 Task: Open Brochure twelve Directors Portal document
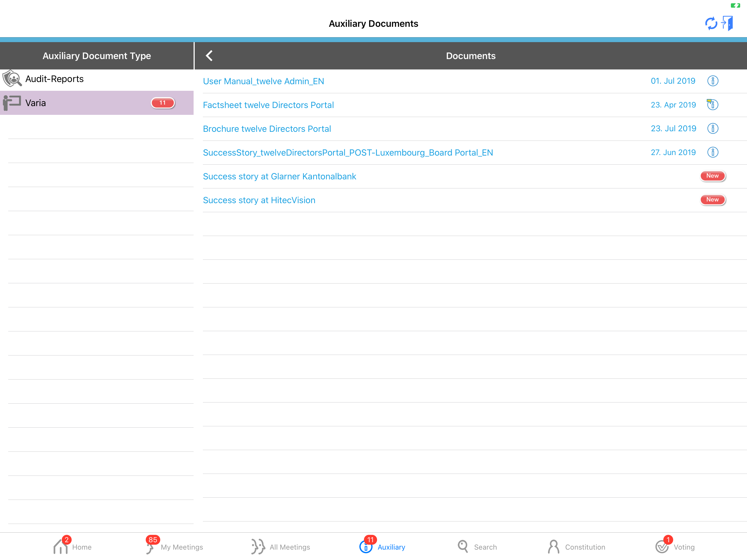click(267, 129)
